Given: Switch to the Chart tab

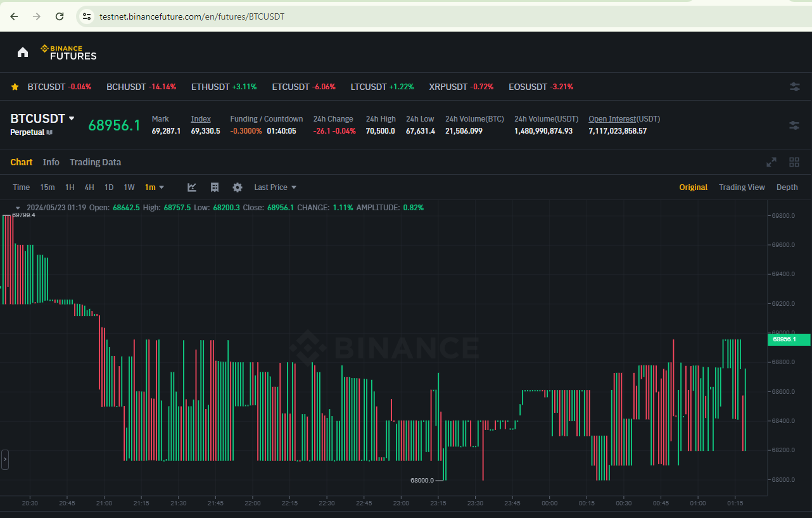Looking at the screenshot, I should click(22, 162).
